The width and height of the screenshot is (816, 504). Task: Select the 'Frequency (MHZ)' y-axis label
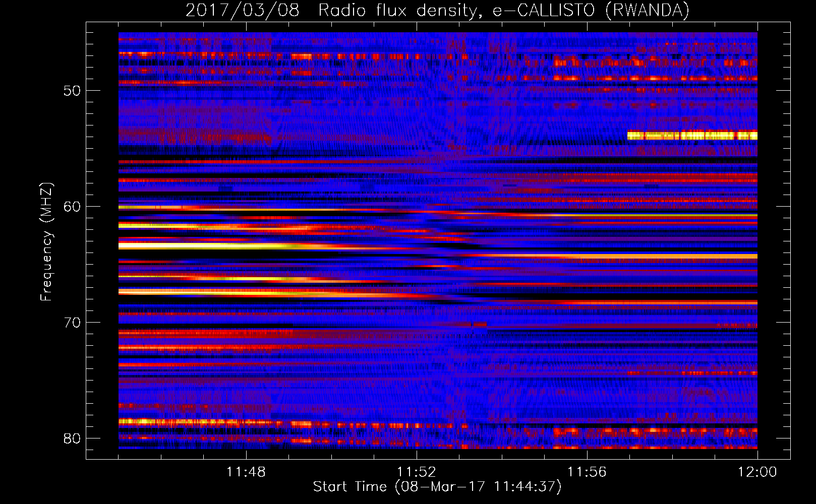pos(46,242)
